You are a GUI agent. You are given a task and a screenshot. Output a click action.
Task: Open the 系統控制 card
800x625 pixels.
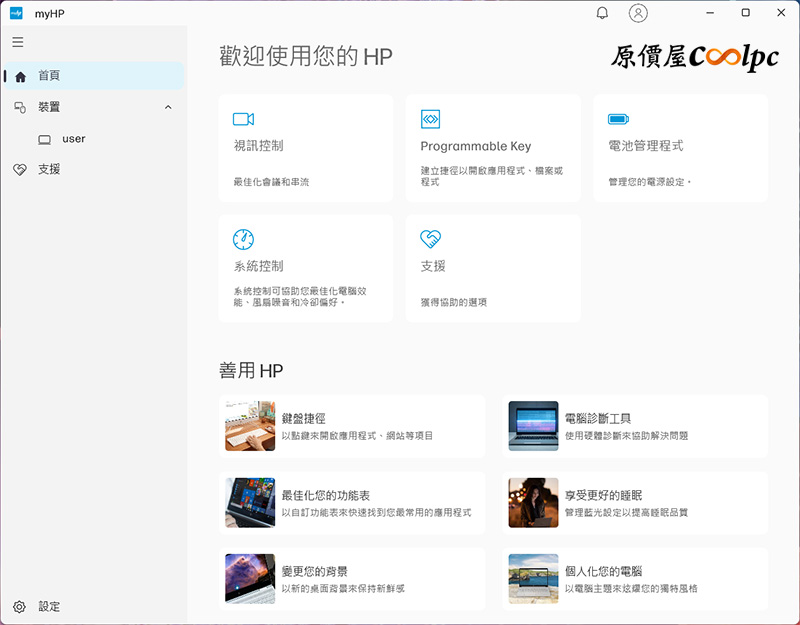[x=306, y=268]
